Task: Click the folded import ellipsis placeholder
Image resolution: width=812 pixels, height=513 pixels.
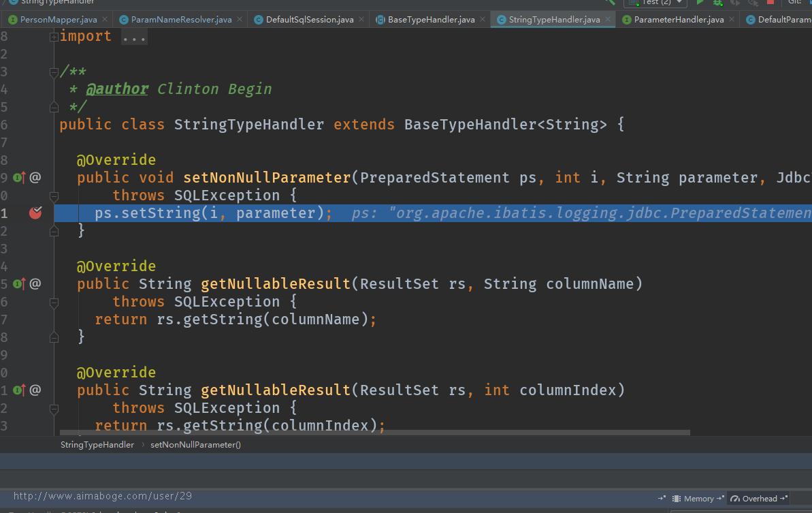Action: (134, 37)
